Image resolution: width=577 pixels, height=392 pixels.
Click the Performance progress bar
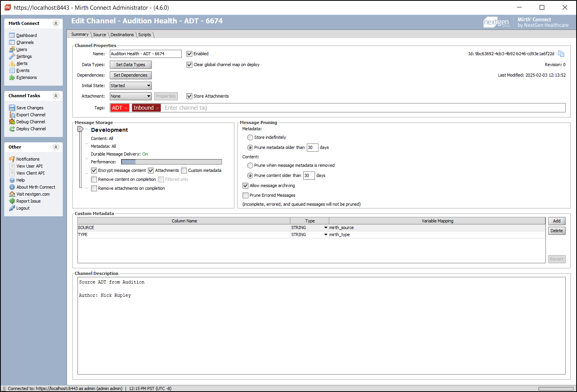point(172,162)
